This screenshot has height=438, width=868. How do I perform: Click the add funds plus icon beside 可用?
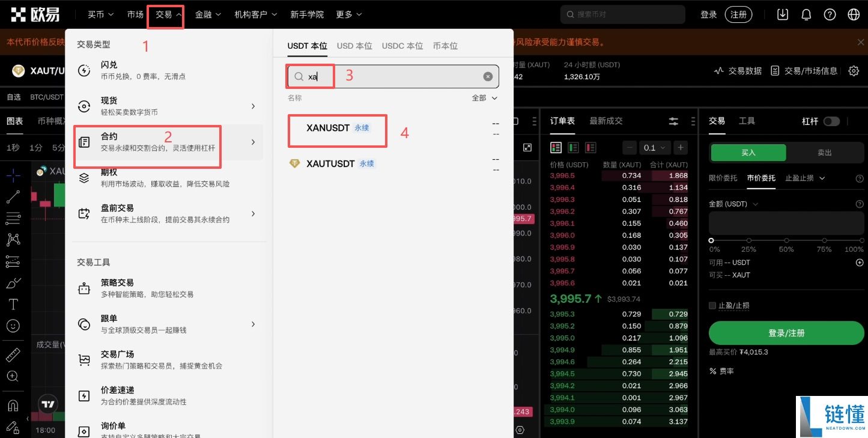860,263
